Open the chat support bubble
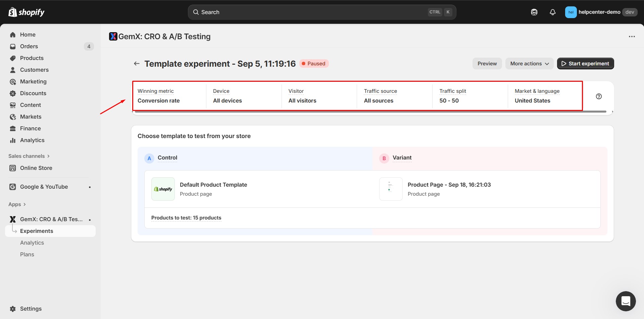644x319 pixels. [x=626, y=301]
